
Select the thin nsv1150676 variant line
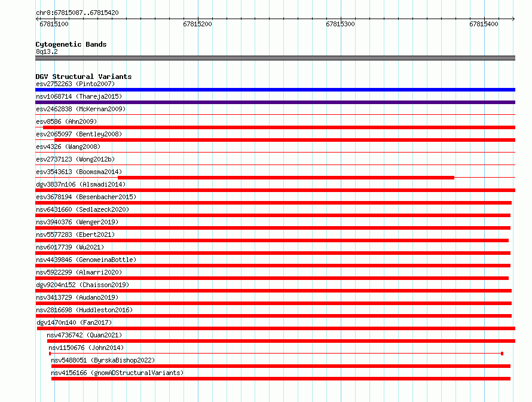tap(276, 354)
